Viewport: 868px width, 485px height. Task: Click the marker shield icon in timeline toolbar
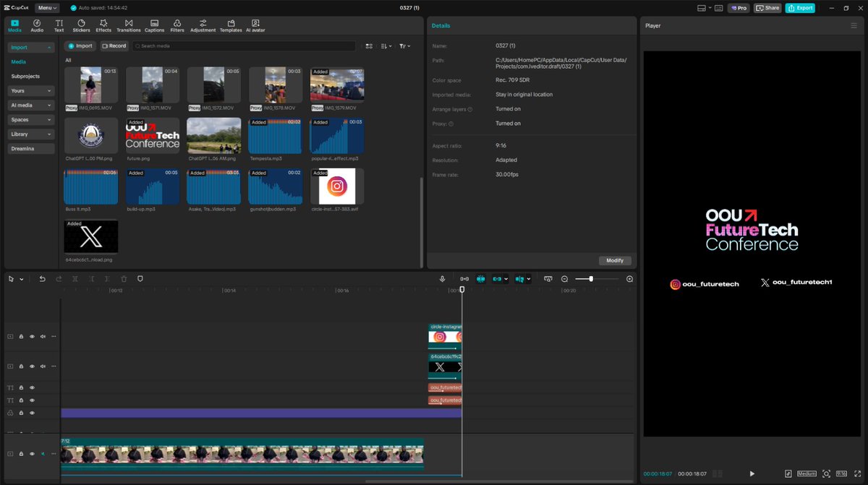(x=140, y=279)
